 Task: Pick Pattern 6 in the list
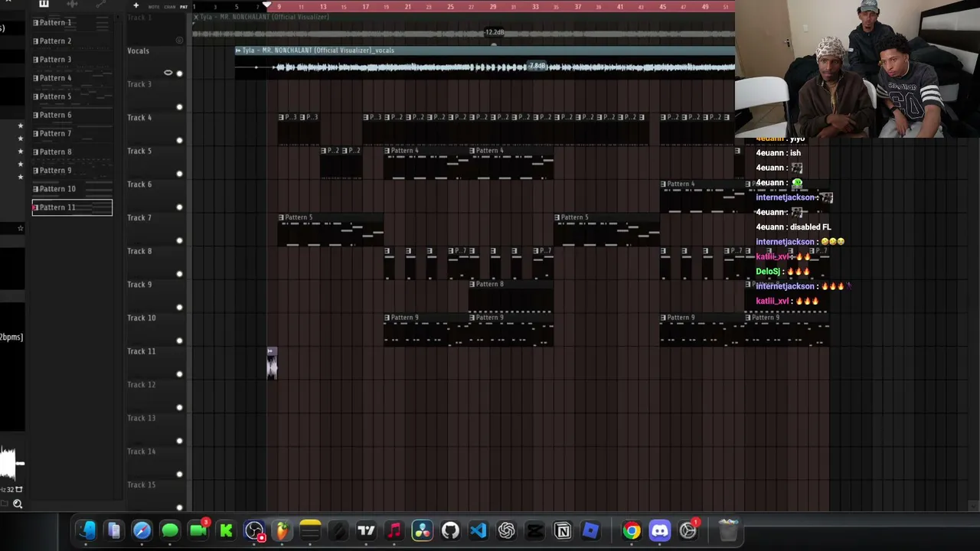click(72, 115)
